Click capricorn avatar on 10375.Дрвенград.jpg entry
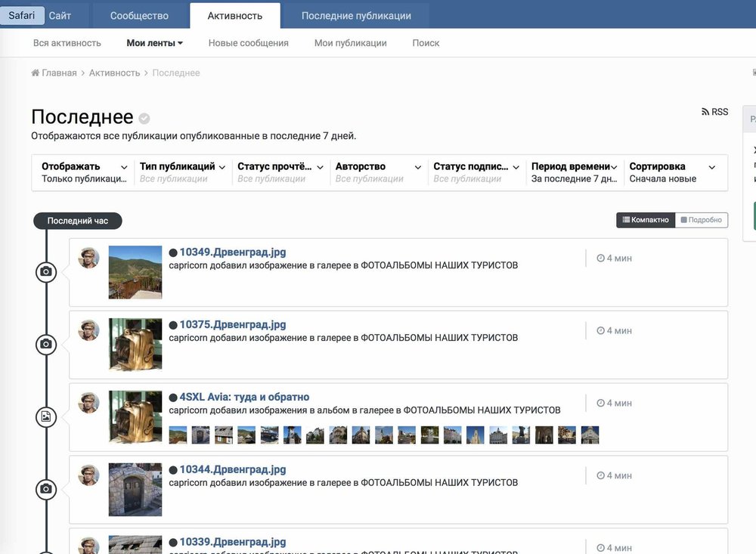The height and width of the screenshot is (554, 756). point(89,330)
